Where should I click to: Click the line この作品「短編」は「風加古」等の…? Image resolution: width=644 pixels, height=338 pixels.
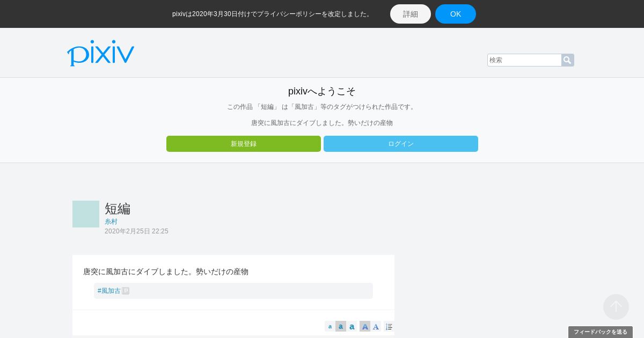[322, 107]
